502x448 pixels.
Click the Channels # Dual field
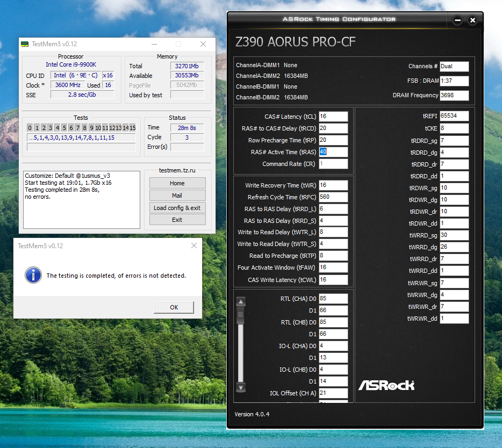click(454, 66)
